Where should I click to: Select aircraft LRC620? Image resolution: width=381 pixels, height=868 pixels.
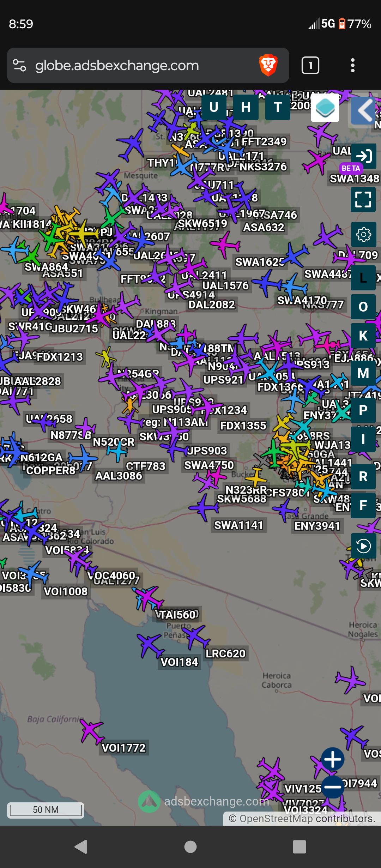click(196, 637)
